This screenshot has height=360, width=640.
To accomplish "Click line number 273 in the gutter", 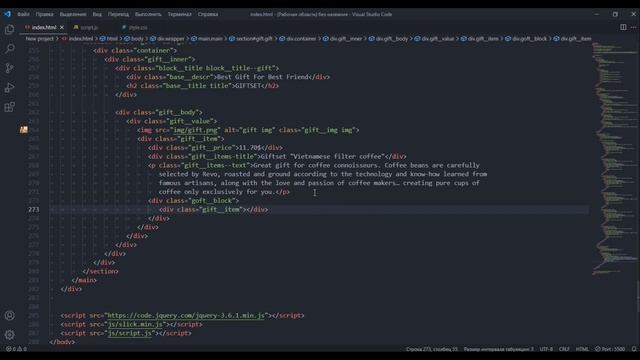I will pyautogui.click(x=34, y=209).
